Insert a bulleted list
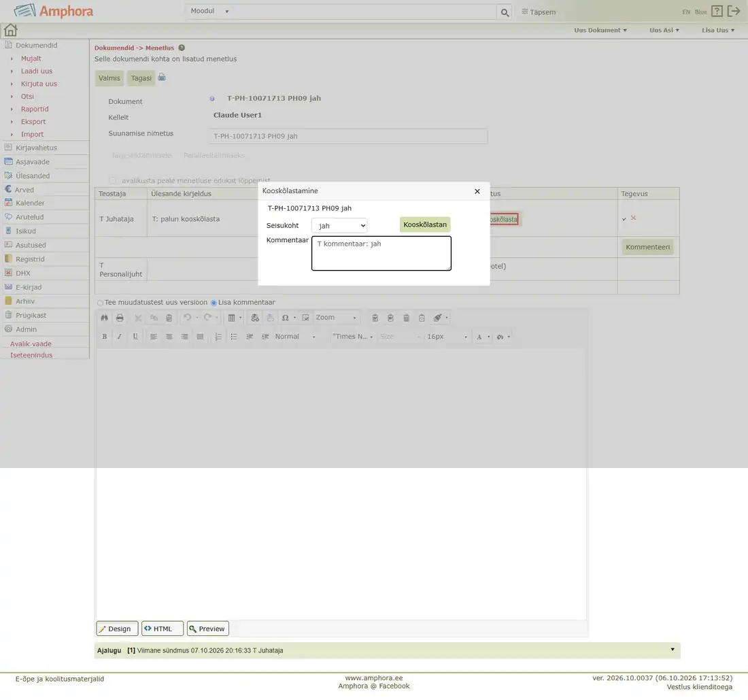 (x=234, y=337)
